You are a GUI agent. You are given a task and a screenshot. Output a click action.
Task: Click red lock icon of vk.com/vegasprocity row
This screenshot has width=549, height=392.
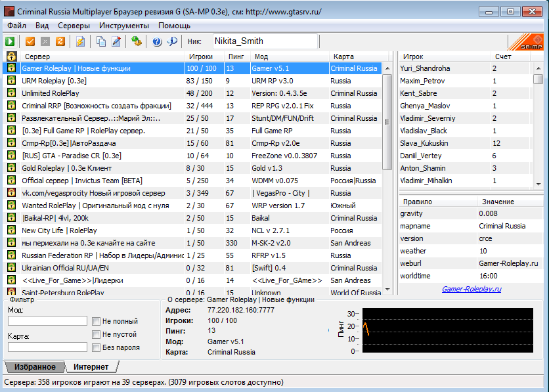[12, 193]
